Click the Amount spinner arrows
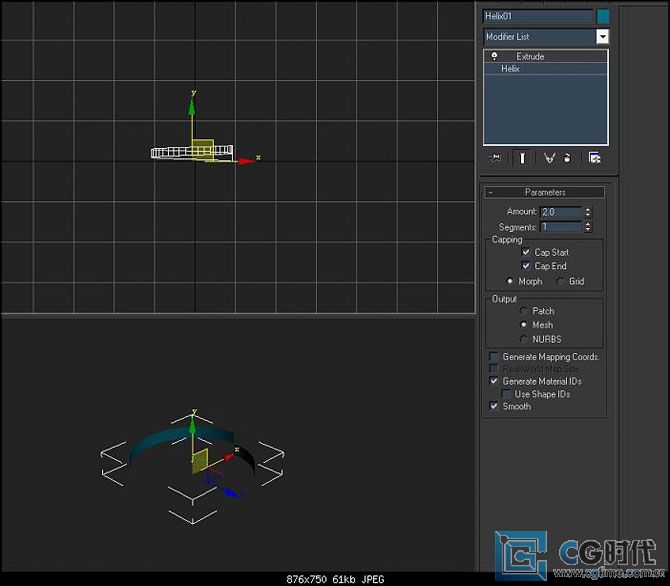 tap(588, 212)
